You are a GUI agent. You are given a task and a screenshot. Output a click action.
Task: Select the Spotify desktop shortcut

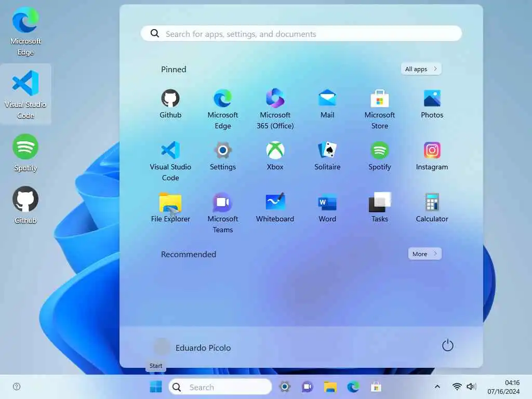25,153
